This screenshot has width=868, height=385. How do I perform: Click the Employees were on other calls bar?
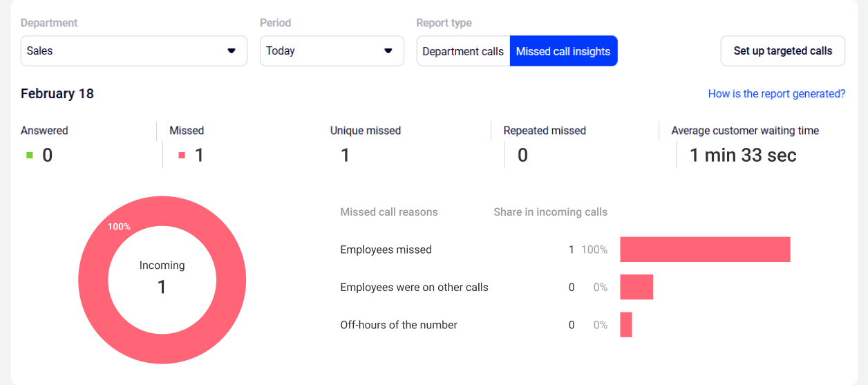636,287
